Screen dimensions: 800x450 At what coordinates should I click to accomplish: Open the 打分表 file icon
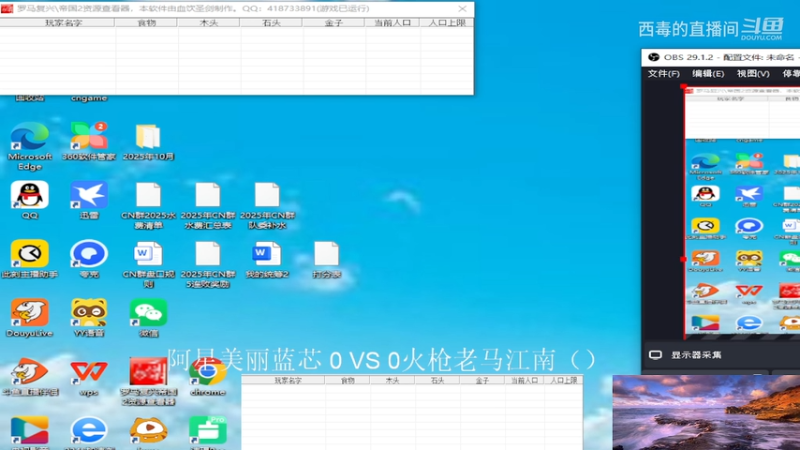[327, 260]
